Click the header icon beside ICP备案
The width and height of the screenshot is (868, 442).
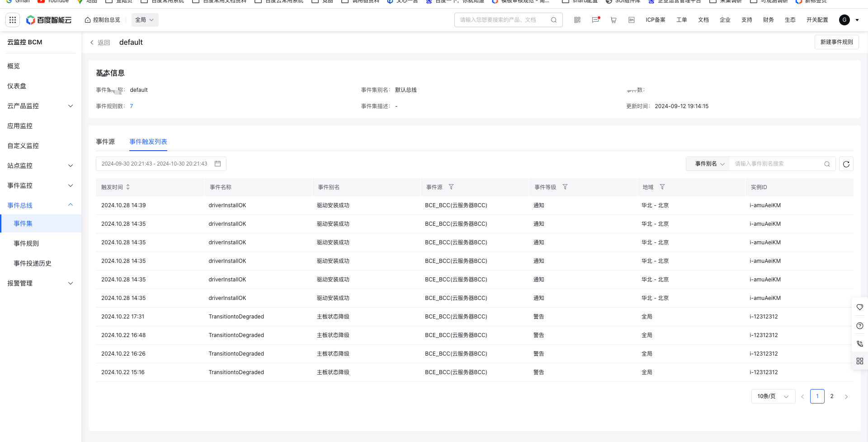[632, 20]
